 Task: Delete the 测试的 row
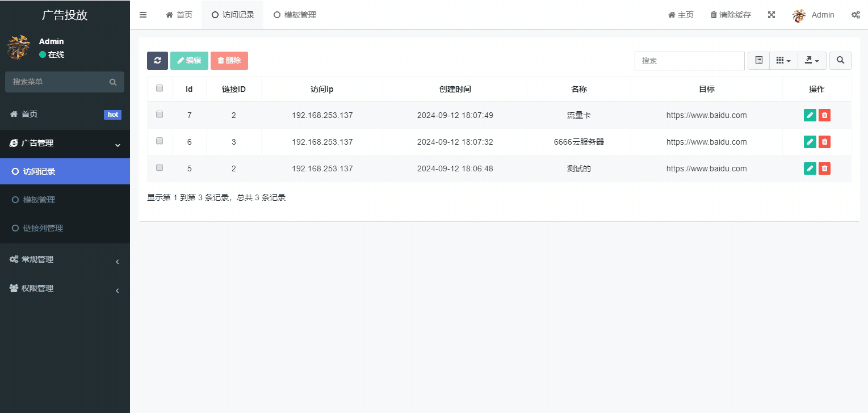click(825, 168)
